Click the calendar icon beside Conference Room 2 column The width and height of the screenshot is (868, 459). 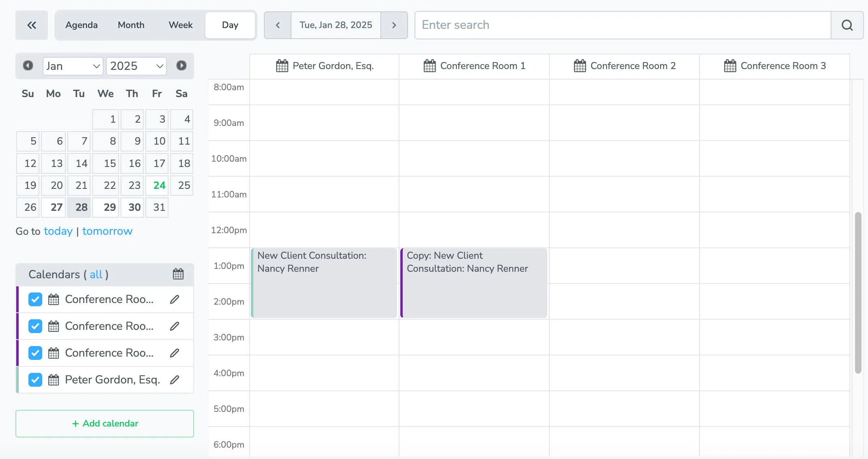[580, 65]
